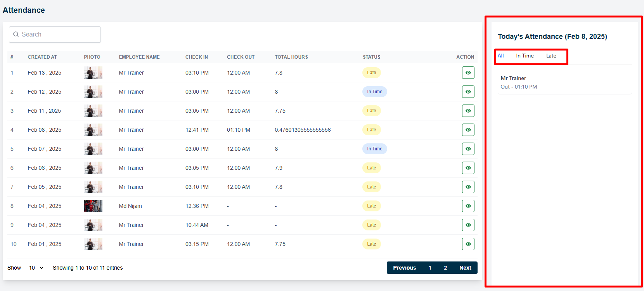View the Feb 07 attendance record

(468, 149)
